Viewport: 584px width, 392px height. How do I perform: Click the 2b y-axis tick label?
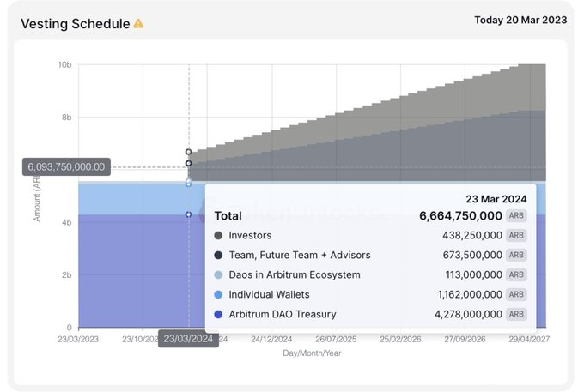coord(67,275)
